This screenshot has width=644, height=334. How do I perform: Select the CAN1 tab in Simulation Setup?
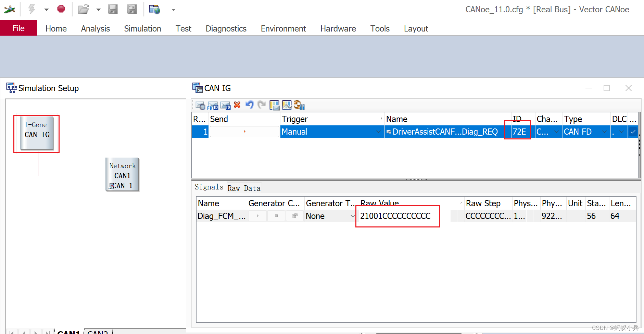(68, 332)
